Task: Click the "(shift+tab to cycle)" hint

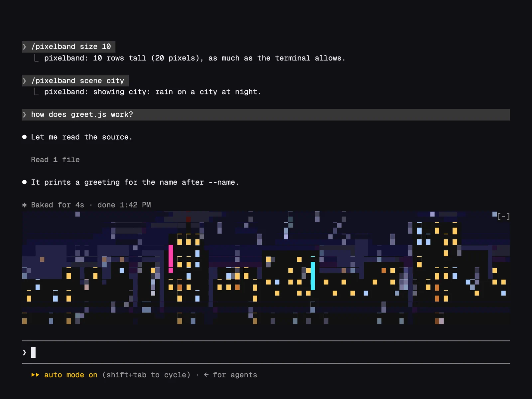Action: (x=146, y=375)
